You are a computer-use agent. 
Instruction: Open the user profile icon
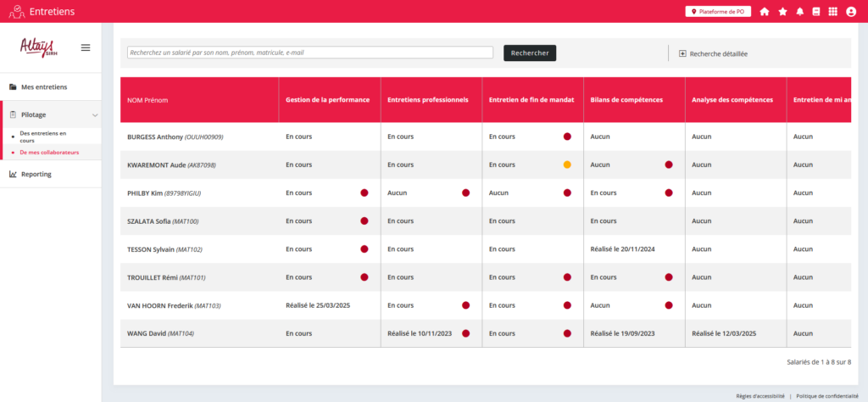point(851,12)
